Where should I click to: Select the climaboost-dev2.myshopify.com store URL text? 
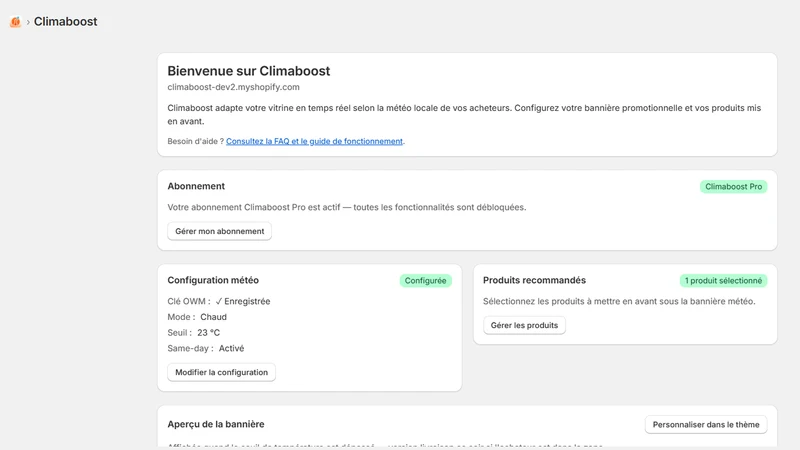click(x=233, y=87)
